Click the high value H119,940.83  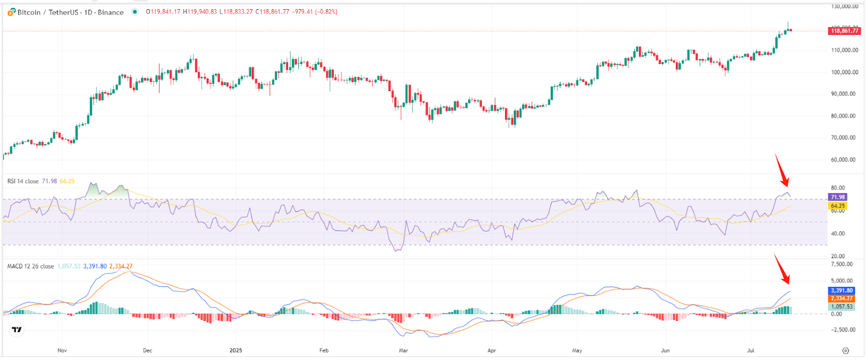point(200,12)
